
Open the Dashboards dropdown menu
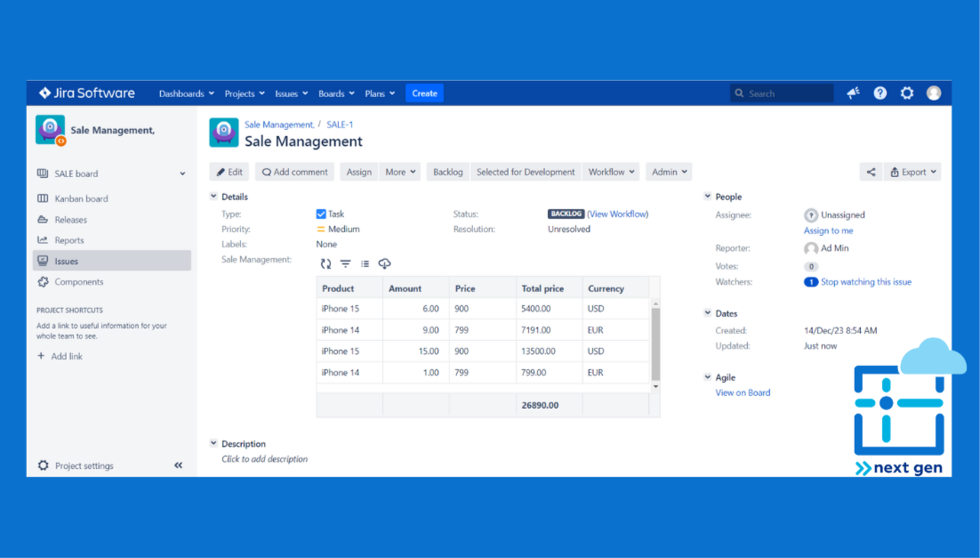click(186, 93)
